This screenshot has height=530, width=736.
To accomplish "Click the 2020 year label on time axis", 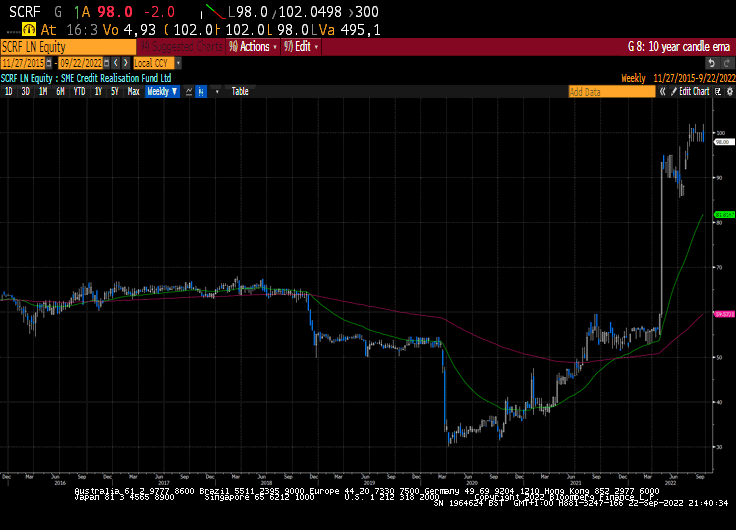I will coord(472,483).
